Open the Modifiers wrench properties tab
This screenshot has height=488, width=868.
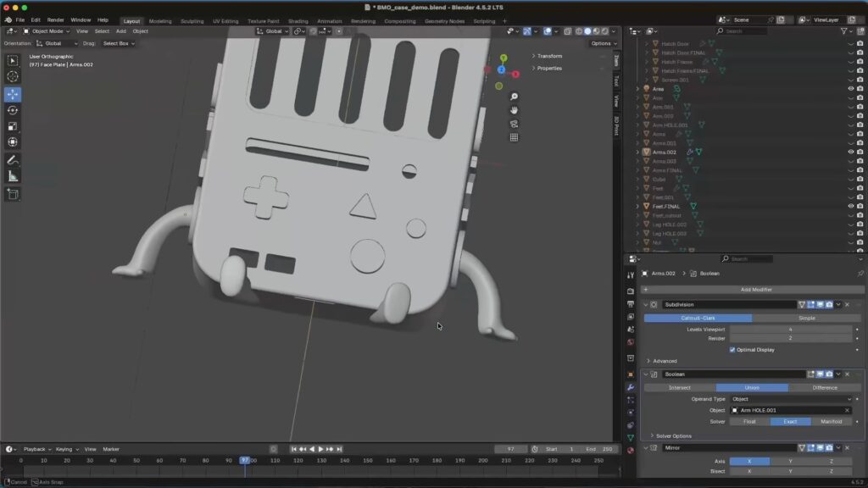[630, 387]
